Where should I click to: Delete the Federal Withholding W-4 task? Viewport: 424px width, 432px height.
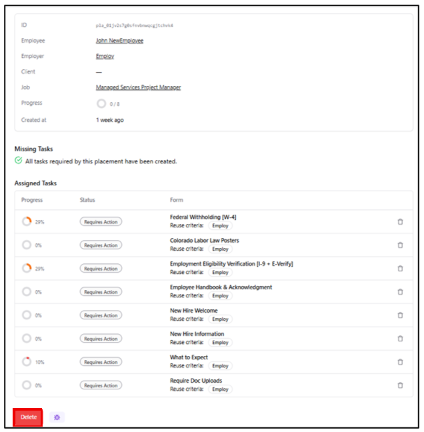tap(400, 222)
